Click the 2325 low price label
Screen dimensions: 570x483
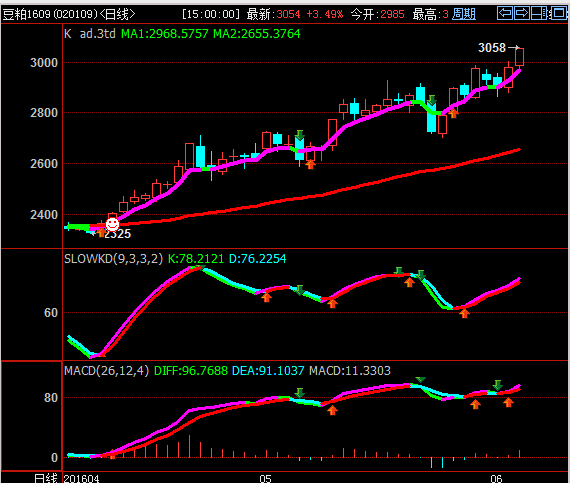point(117,234)
